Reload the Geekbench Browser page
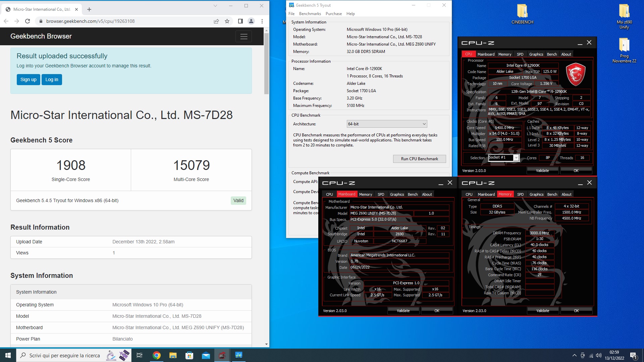Image resolution: width=644 pixels, height=362 pixels. click(x=28, y=21)
